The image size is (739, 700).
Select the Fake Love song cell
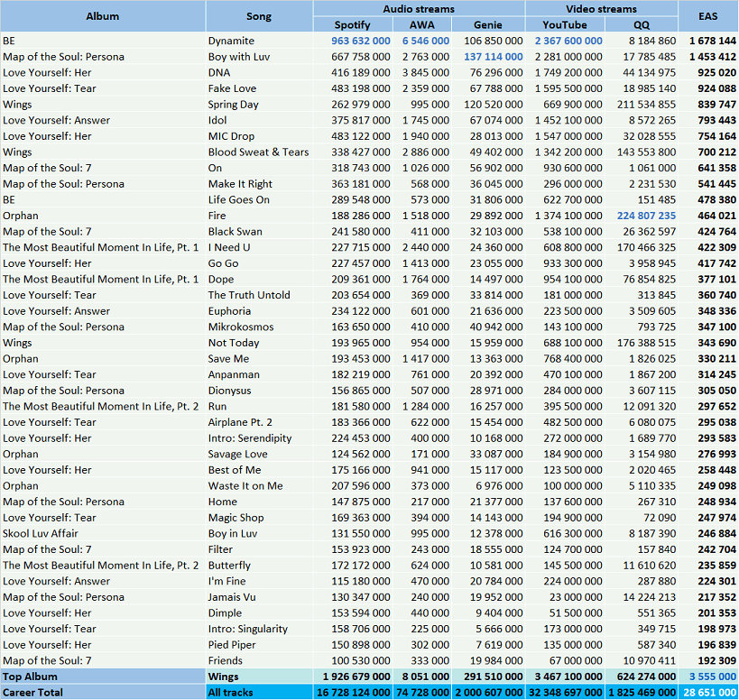259,88
